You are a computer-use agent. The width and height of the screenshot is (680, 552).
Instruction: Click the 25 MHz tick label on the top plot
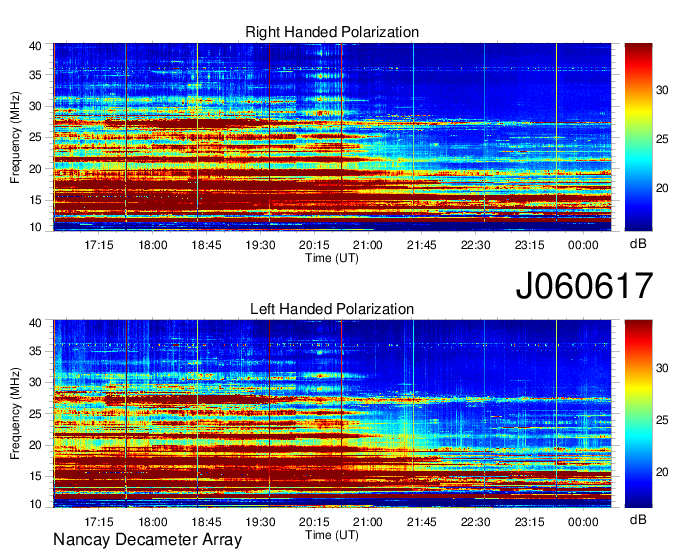[x=35, y=137]
